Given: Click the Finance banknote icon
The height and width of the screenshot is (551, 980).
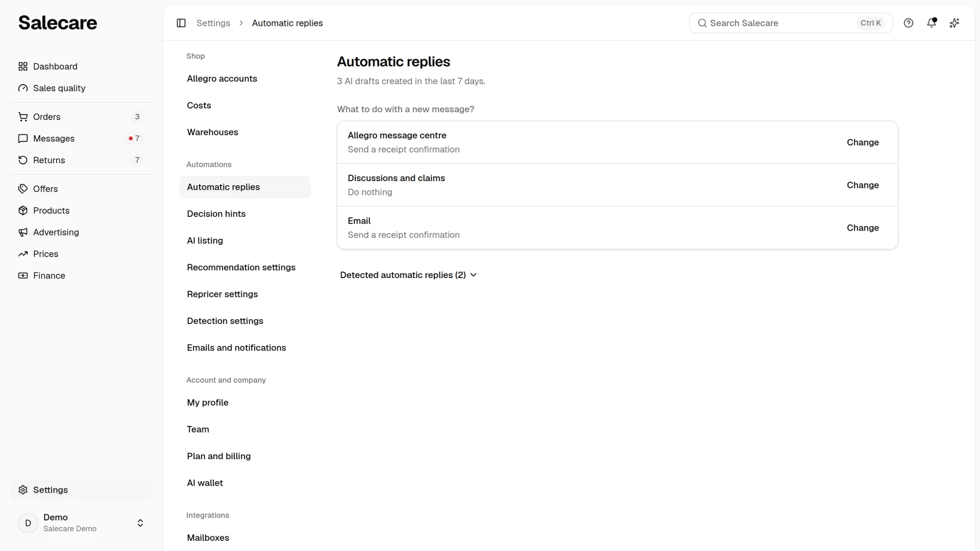Looking at the screenshot, I should (23, 275).
